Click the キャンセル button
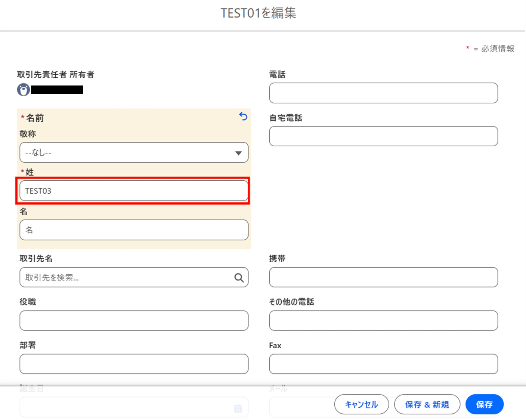The image size is (526, 420). coord(362,404)
